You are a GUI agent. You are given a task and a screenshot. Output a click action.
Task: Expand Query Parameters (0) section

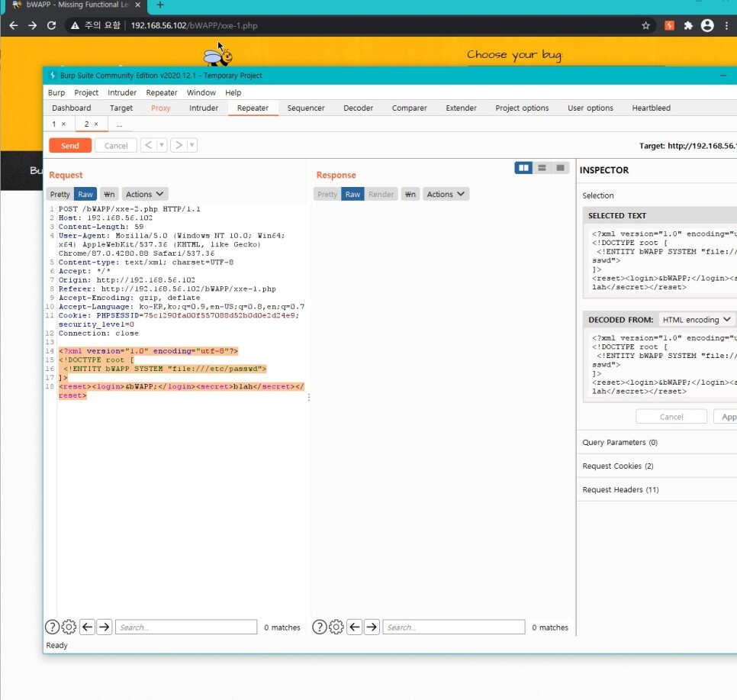pyautogui.click(x=620, y=443)
